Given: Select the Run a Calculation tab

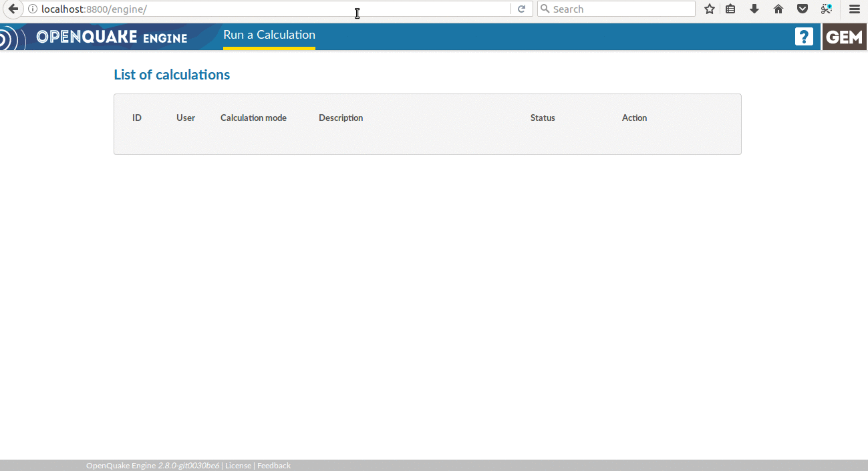Looking at the screenshot, I should pyautogui.click(x=269, y=35).
